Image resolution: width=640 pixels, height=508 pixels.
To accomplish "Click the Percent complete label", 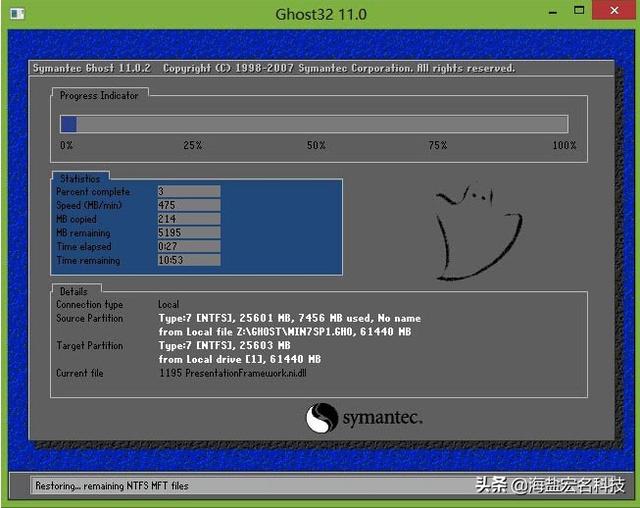I will click(x=93, y=191).
